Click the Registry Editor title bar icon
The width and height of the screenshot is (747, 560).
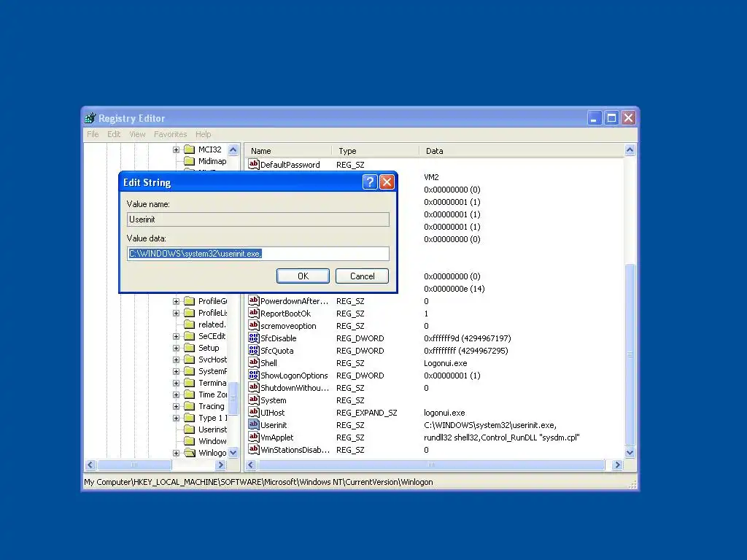(90, 118)
